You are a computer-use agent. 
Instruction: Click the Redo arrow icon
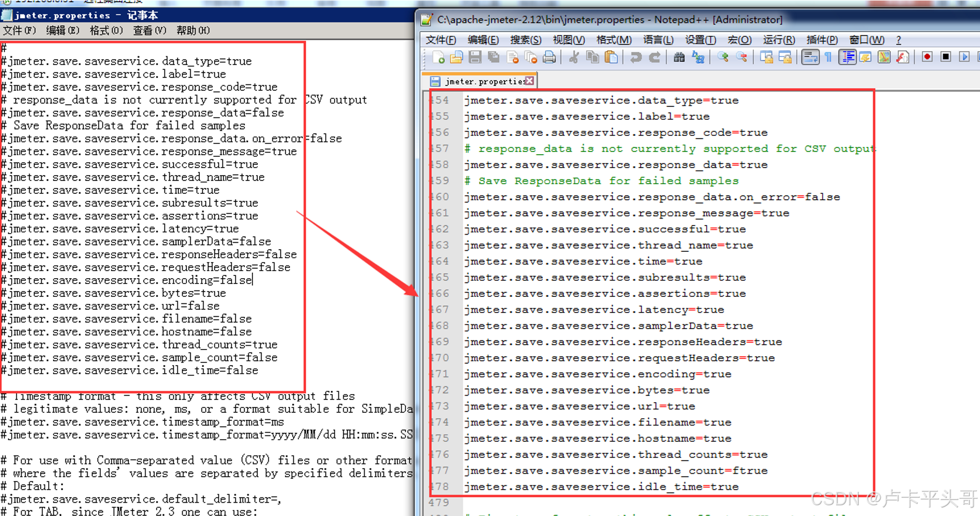point(655,57)
